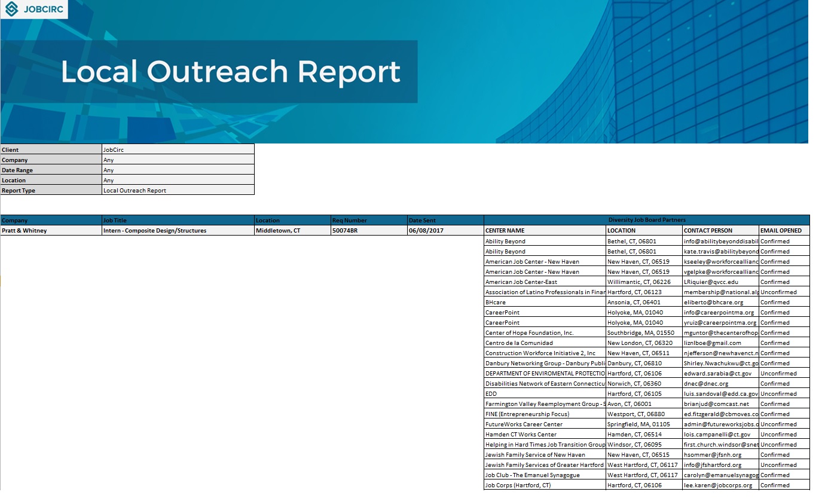Select Jewish Family Service of New Haven
Image resolution: width=828 pixels, height=504 pixels.
coord(545,454)
